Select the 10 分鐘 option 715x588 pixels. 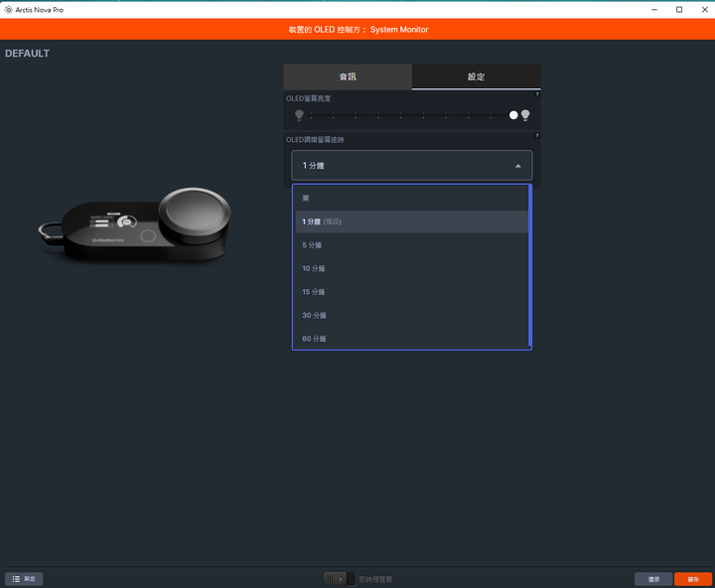point(412,268)
